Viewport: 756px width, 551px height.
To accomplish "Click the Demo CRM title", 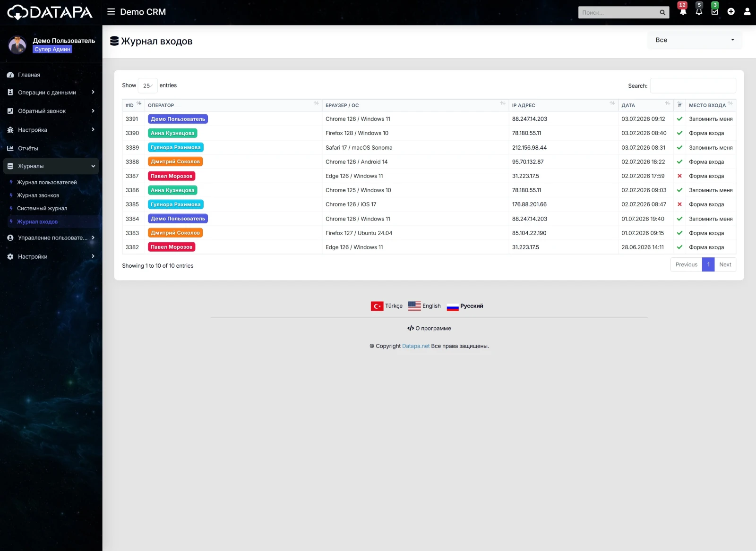I will tap(143, 12).
